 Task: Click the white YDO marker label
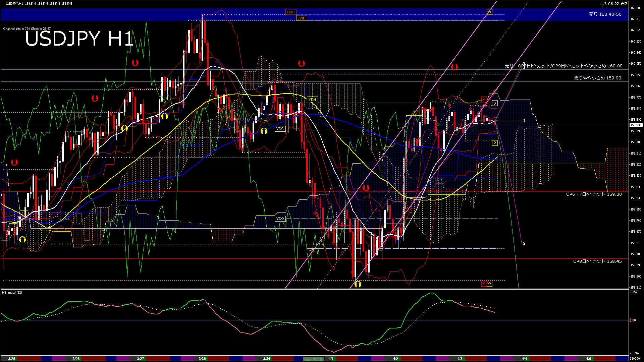[x=280, y=219]
